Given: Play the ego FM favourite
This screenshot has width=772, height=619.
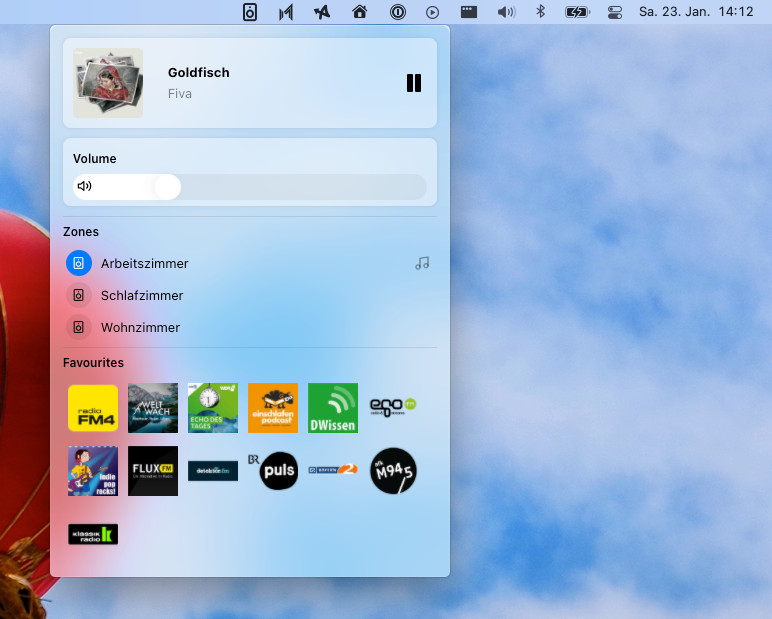Looking at the screenshot, I should (x=393, y=407).
